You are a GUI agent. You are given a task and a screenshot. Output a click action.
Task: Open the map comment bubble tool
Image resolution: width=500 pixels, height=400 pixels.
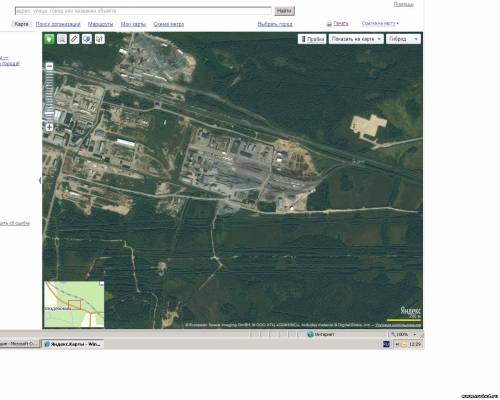coord(87,39)
